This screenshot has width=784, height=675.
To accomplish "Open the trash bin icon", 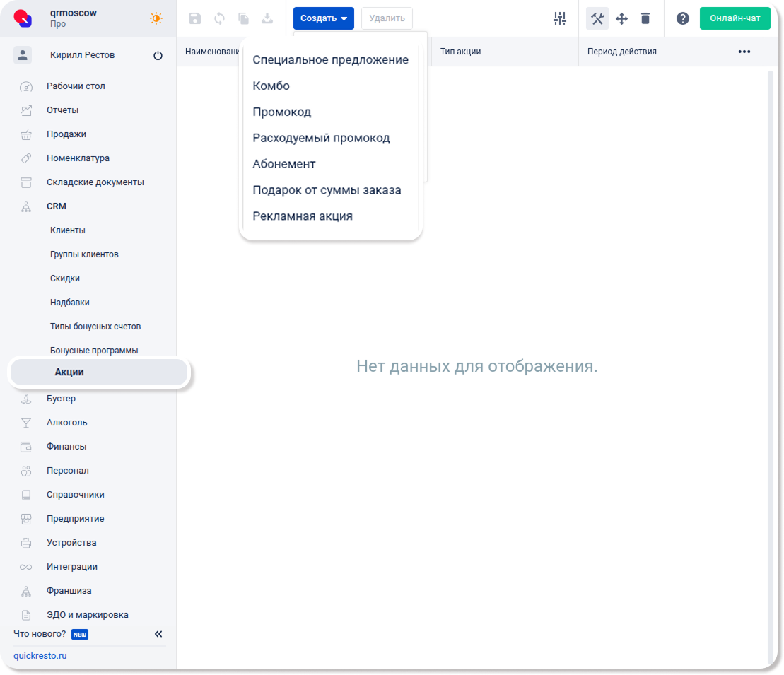I will coord(645,18).
